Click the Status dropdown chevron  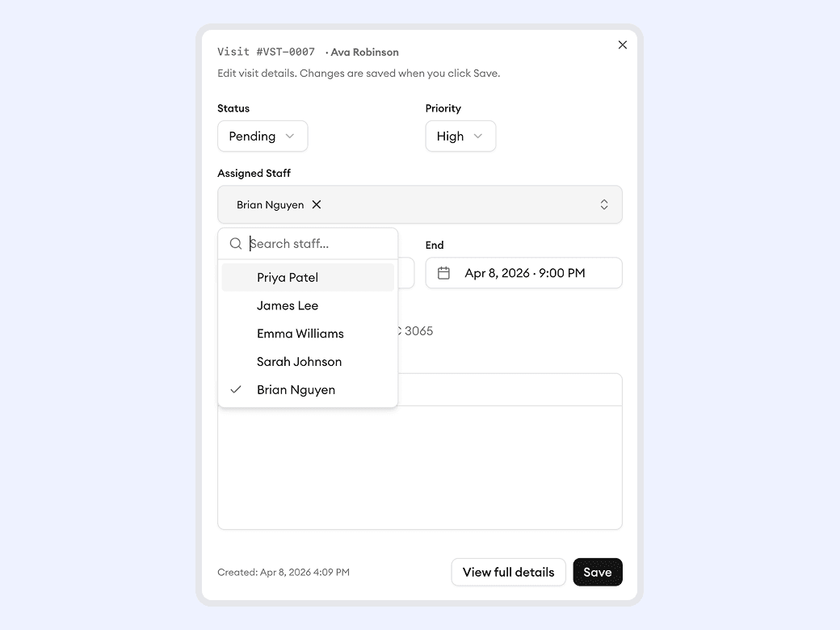(x=292, y=136)
